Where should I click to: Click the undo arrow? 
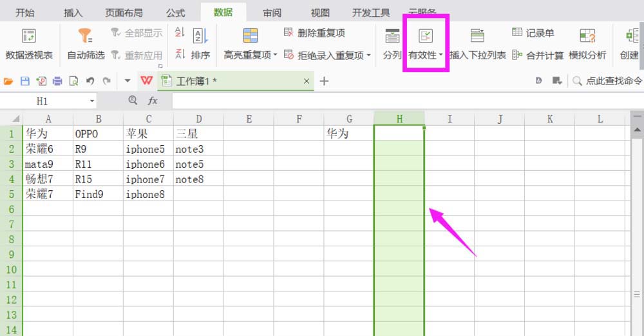(x=90, y=81)
